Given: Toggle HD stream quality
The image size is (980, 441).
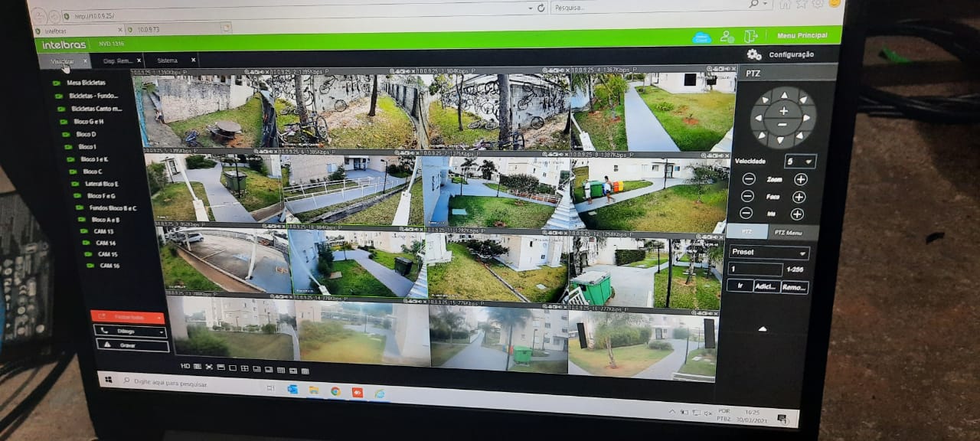Looking at the screenshot, I should tap(185, 367).
